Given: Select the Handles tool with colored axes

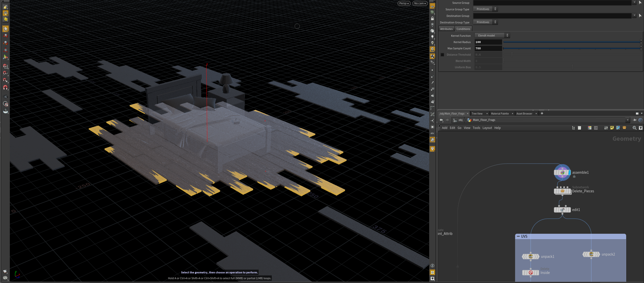Looking at the screenshot, I should [x=5, y=57].
